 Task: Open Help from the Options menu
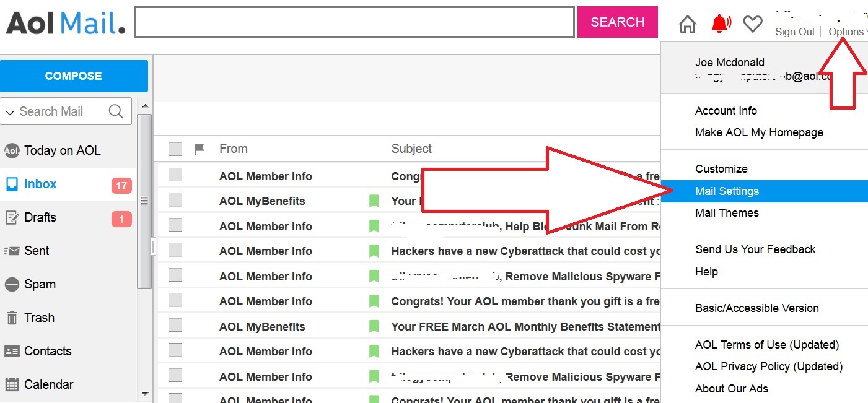coord(706,272)
